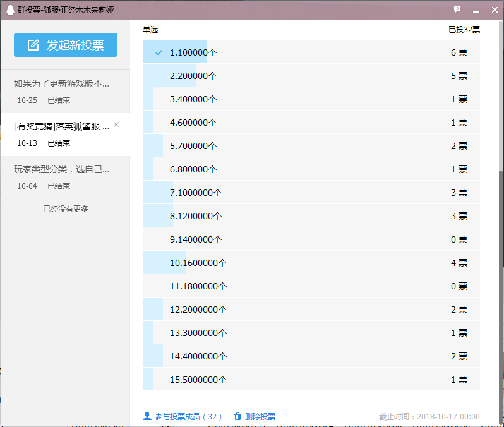Click the trash can icon beside 删除投票

coord(237,416)
